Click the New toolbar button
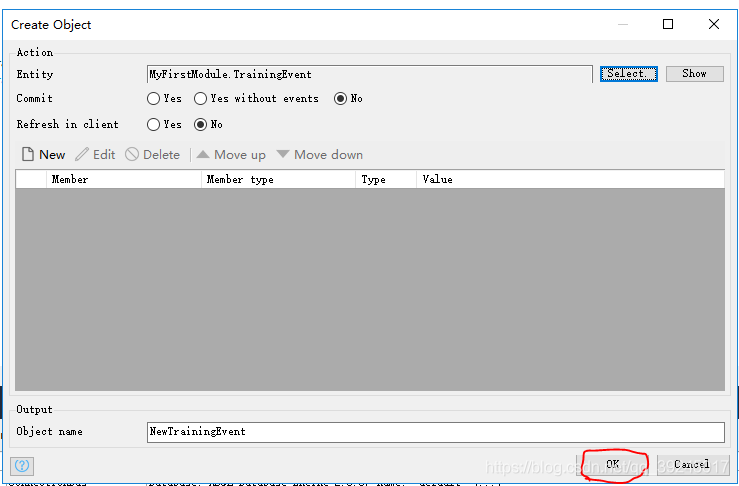Viewport: 739px width, 486px height. tap(43, 155)
